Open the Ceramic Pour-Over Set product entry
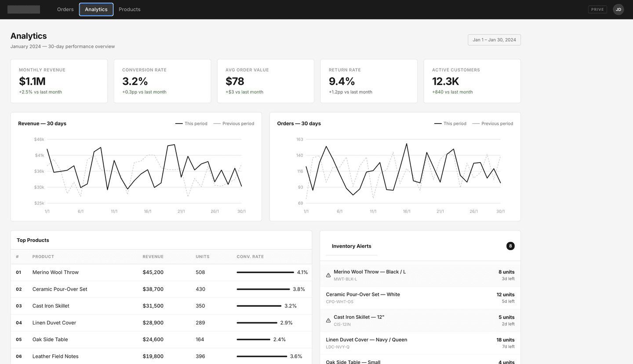633x364 pixels. pyautogui.click(x=59, y=289)
